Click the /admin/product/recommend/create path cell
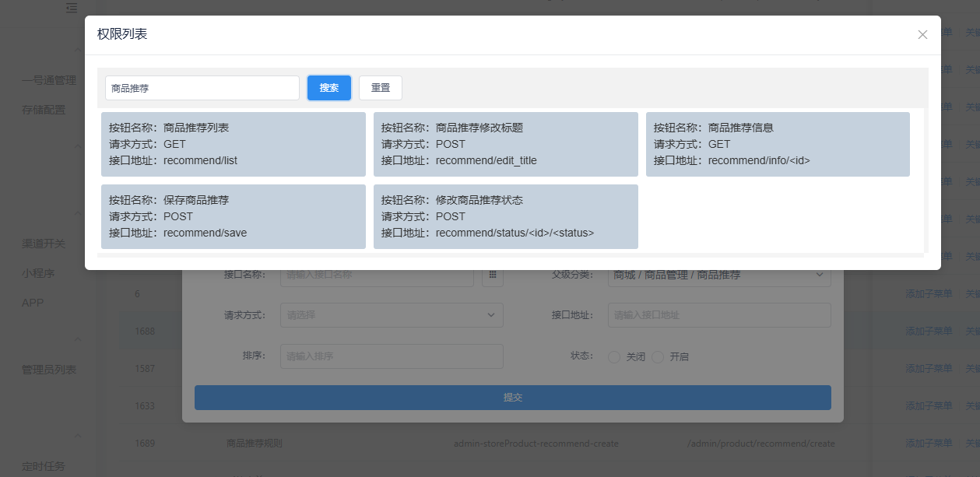The height and width of the screenshot is (477, 980). (x=761, y=444)
